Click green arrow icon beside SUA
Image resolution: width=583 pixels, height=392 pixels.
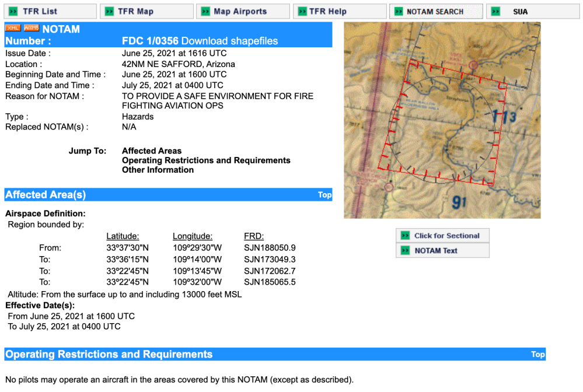coord(496,11)
